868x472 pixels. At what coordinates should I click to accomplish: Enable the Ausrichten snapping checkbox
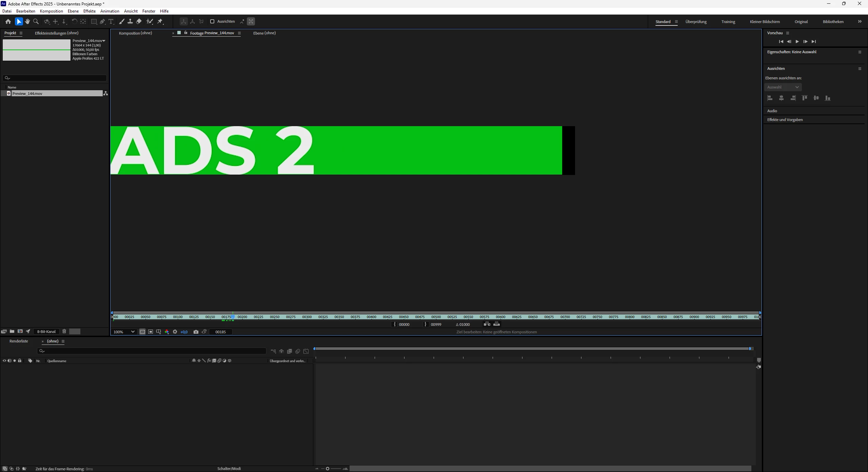tap(212, 21)
